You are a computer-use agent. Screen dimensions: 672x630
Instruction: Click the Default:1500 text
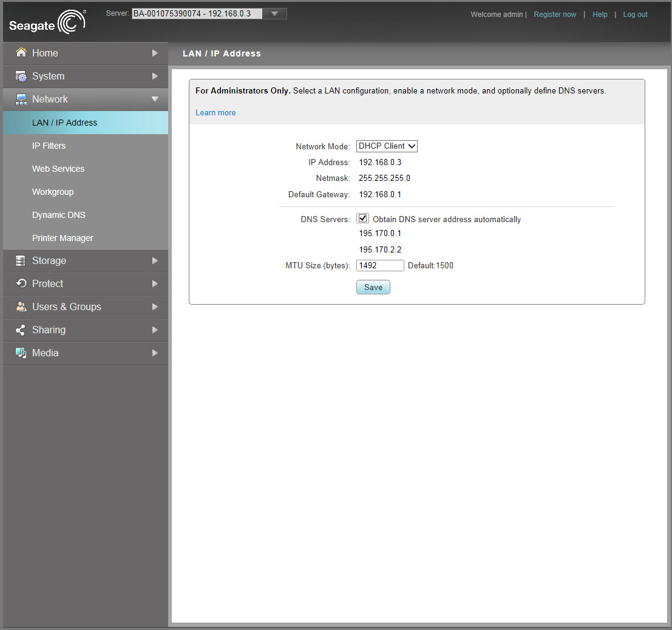[x=430, y=265]
